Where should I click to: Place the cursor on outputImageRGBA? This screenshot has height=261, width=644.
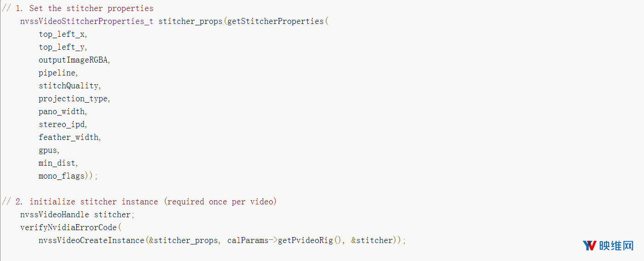coord(74,60)
